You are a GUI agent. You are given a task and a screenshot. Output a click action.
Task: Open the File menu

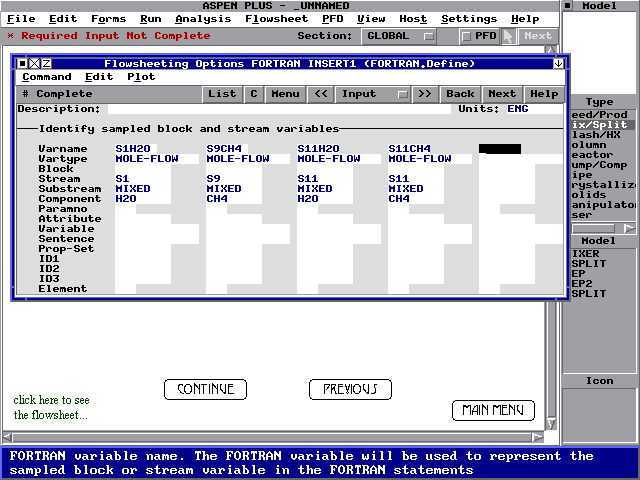21,19
